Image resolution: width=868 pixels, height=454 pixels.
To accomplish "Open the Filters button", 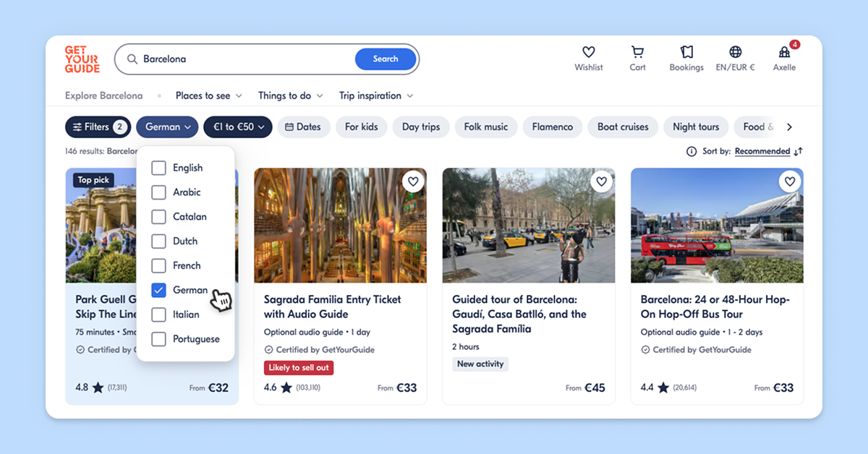I will point(98,127).
